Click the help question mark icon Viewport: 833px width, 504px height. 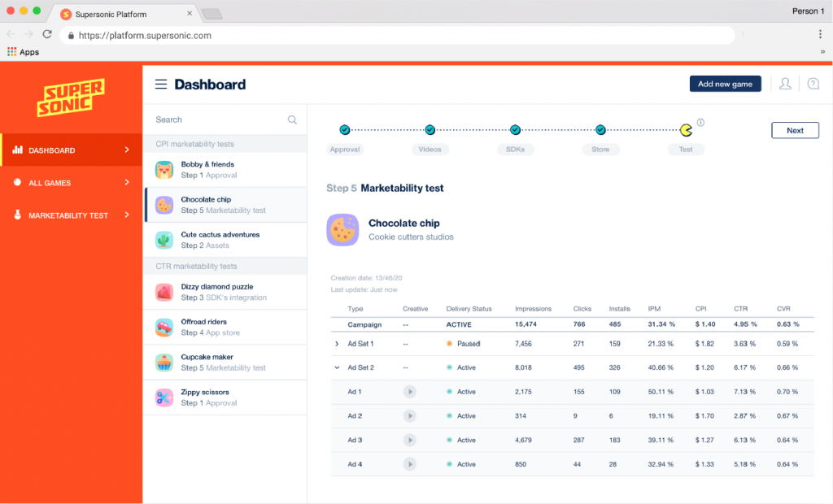tap(813, 84)
